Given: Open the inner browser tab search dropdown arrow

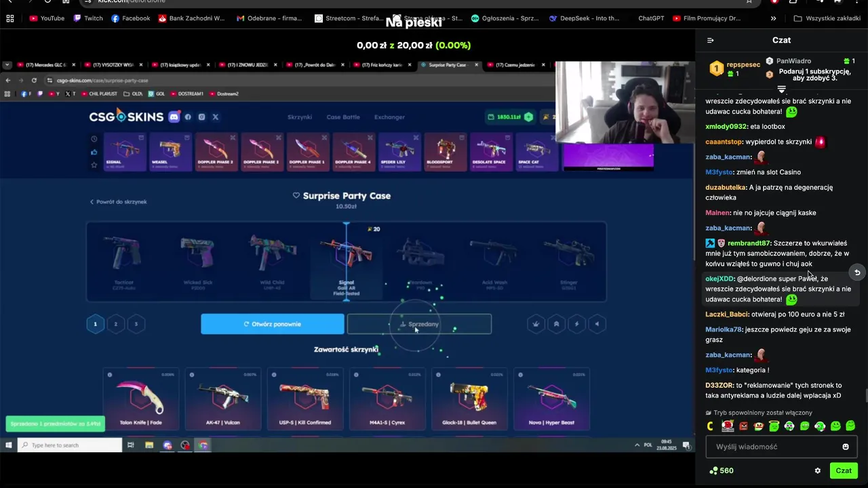Looking at the screenshot, I should pos(7,65).
